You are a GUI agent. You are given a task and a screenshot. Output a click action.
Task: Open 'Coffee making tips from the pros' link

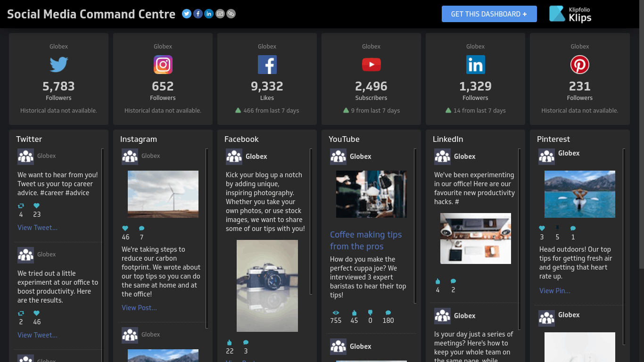point(366,240)
